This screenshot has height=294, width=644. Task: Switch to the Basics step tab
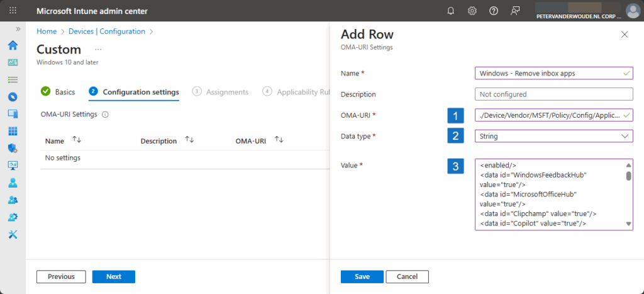58,92
